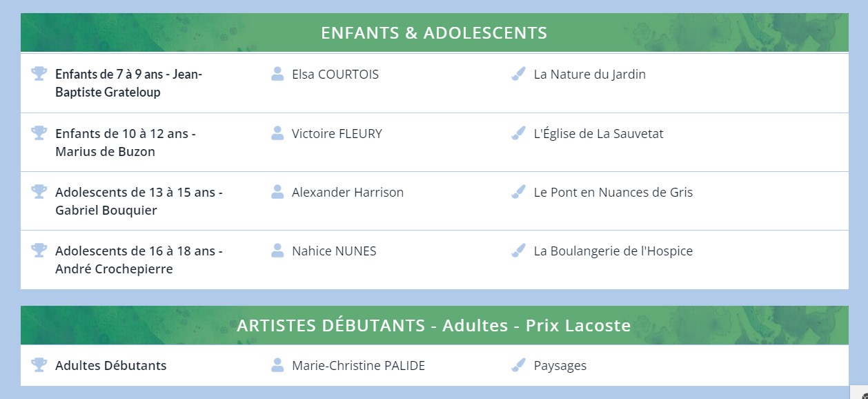
Task: Click the artwork title Le Pont en Nuances de Gris
Action: click(613, 193)
